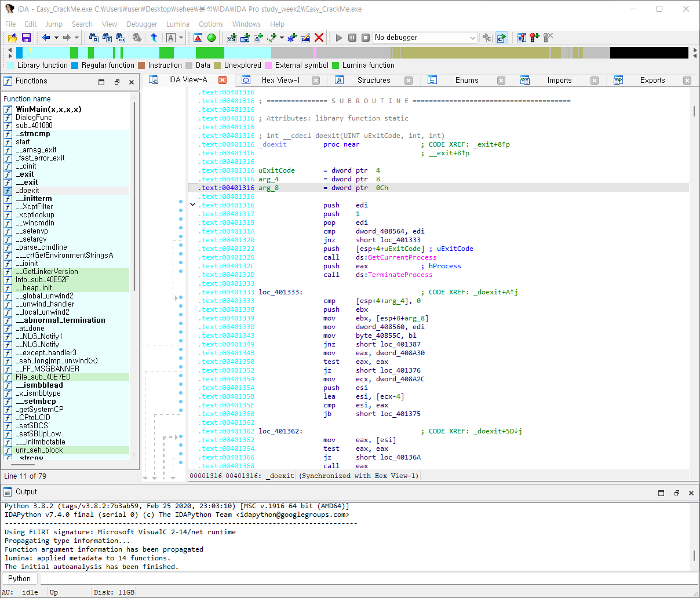Screen dimensions: 700x598
Task: Open the breakpoint list toolbar icon
Action: point(522,38)
